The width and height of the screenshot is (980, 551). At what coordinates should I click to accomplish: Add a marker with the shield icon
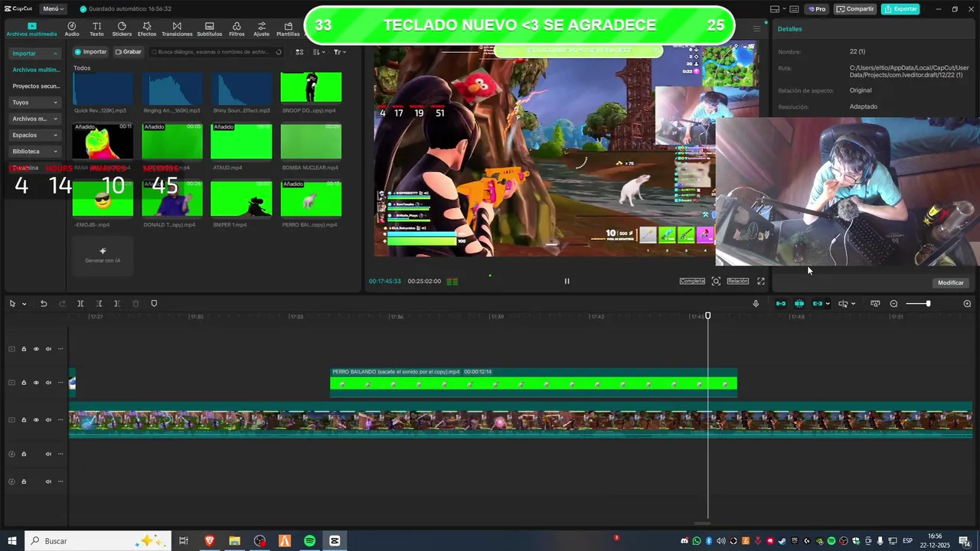pos(154,304)
